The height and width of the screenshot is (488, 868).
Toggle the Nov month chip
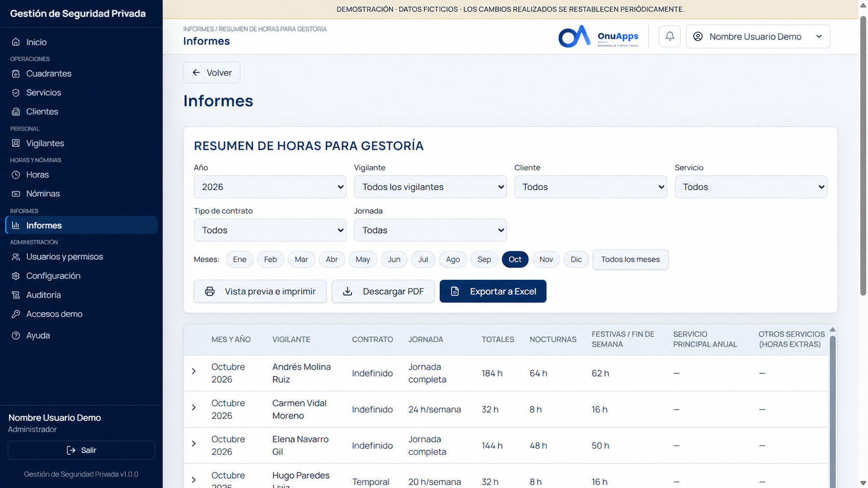point(546,260)
